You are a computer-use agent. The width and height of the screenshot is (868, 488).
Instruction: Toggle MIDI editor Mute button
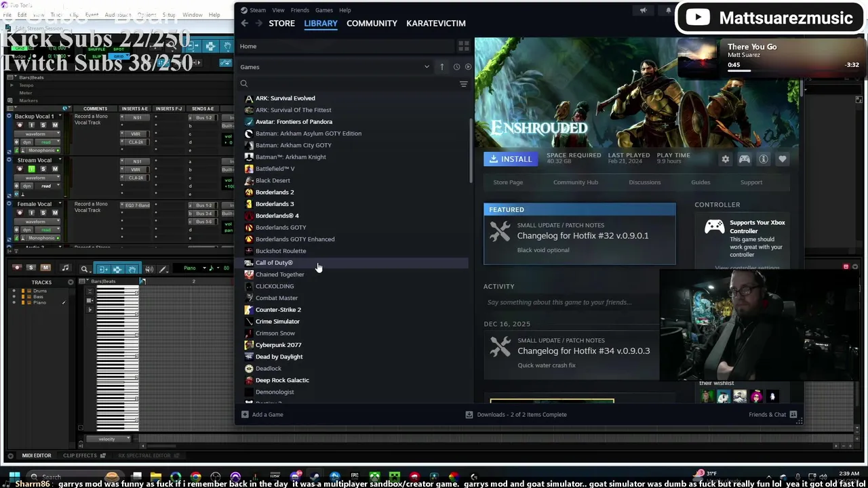(x=45, y=268)
